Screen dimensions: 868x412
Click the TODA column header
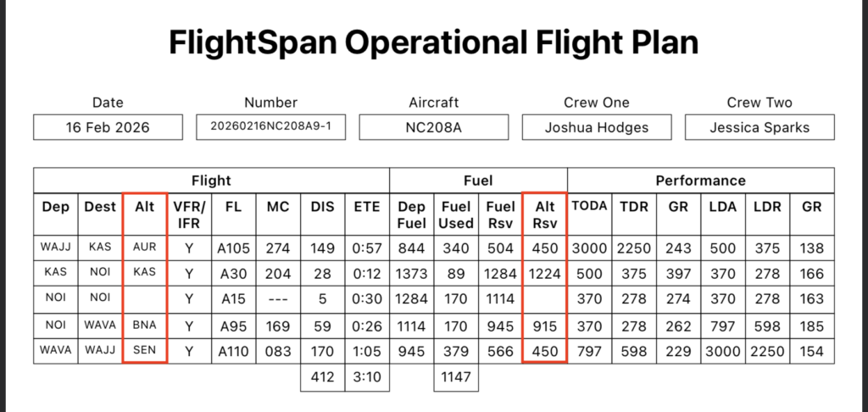(589, 207)
